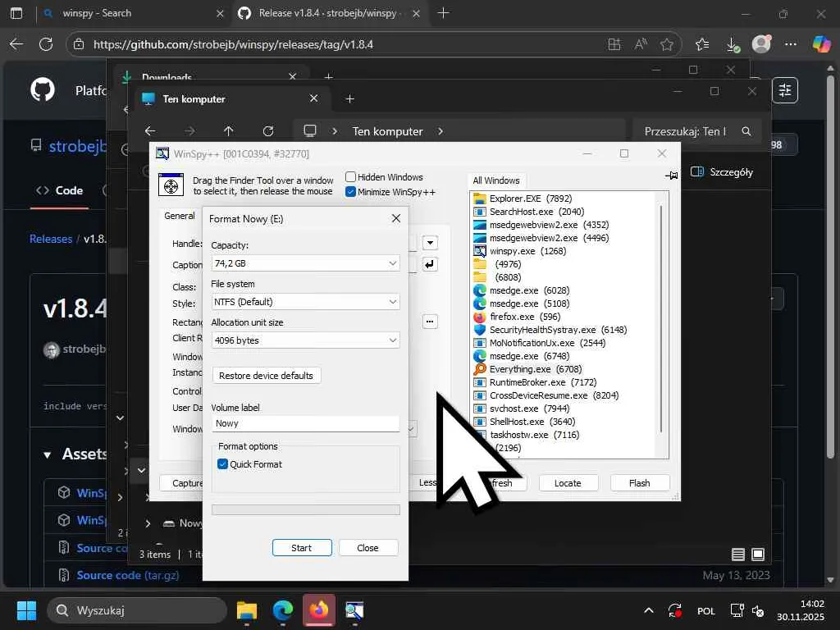Switch to details list view icon in Explorer
840x630 pixels.
point(738,555)
